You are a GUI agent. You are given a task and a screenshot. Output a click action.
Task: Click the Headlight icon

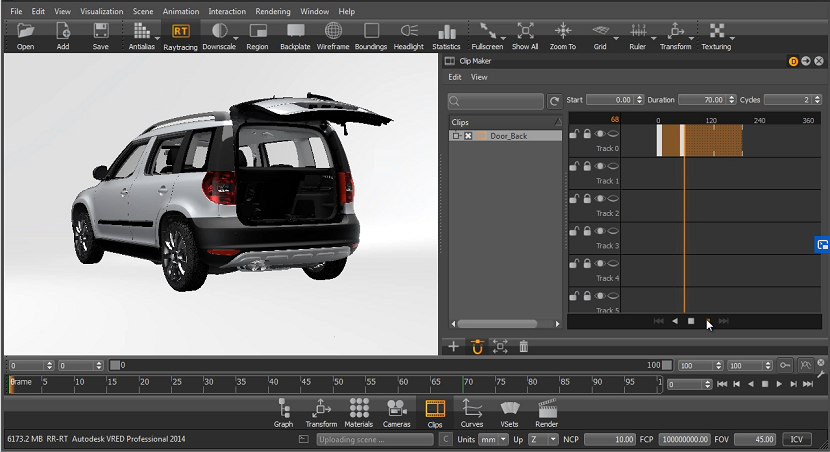click(408, 34)
